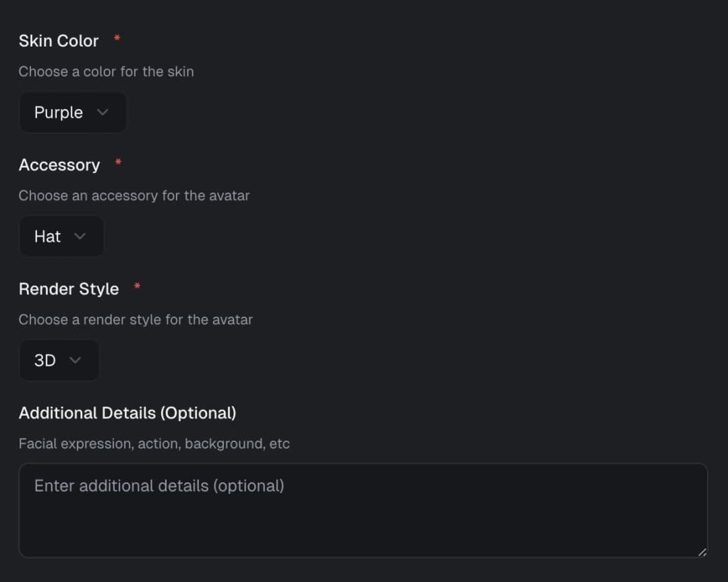This screenshot has width=728, height=582.
Task: Click the Accessory field label
Action: pos(59,165)
